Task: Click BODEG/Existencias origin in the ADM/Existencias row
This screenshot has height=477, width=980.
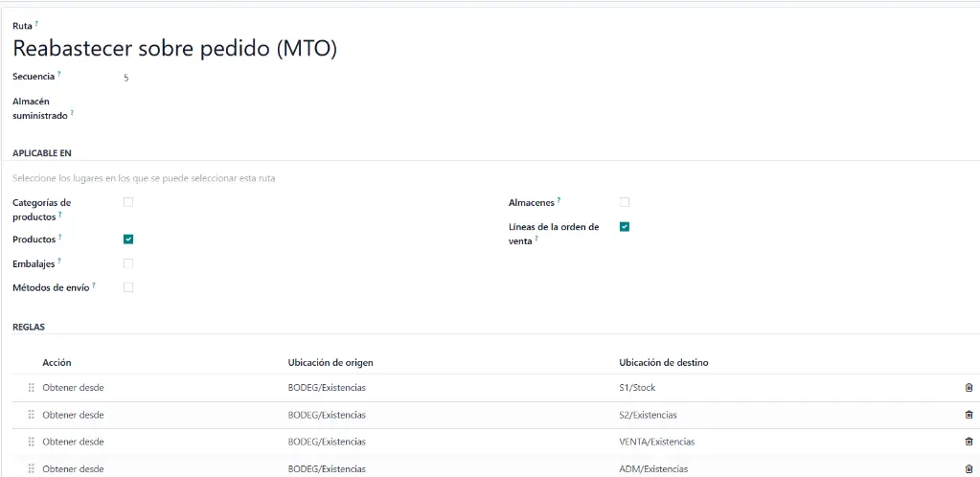Action: click(327, 468)
